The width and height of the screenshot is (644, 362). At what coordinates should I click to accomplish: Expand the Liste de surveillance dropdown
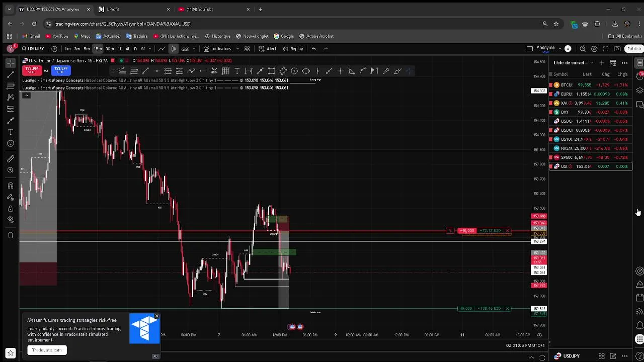click(x=592, y=63)
